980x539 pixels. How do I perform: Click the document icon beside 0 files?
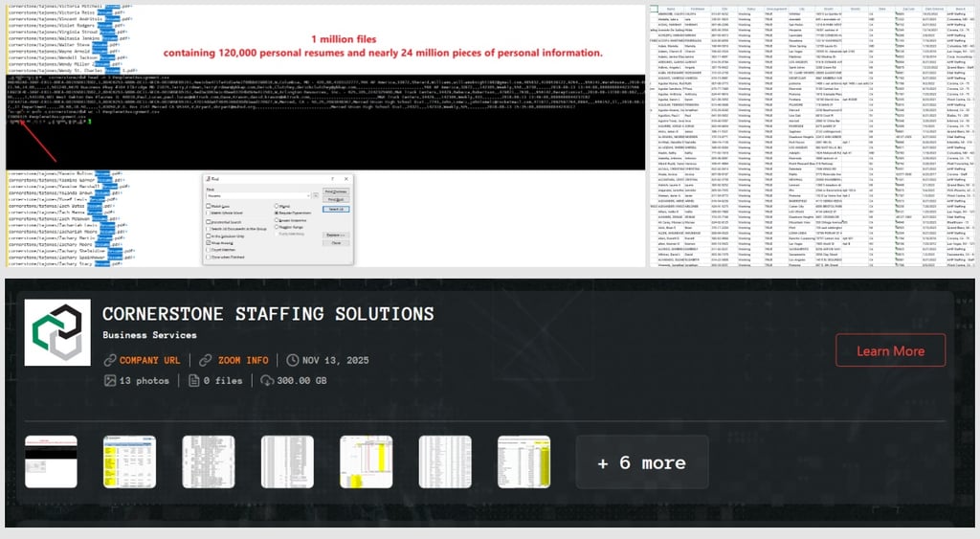[194, 380]
